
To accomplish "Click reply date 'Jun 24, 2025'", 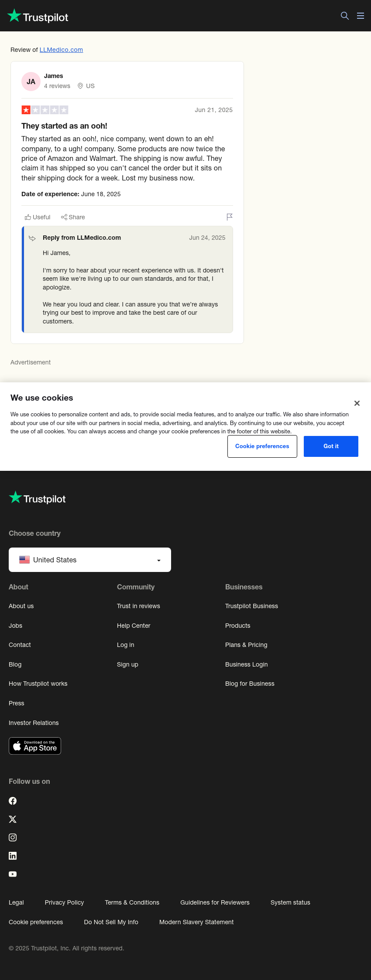I will [207, 238].
